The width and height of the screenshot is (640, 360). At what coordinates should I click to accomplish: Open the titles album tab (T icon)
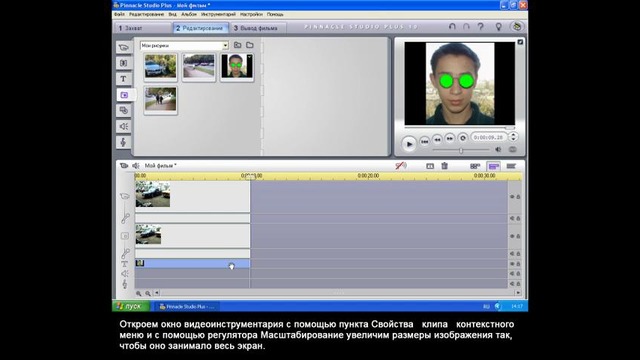click(124, 79)
